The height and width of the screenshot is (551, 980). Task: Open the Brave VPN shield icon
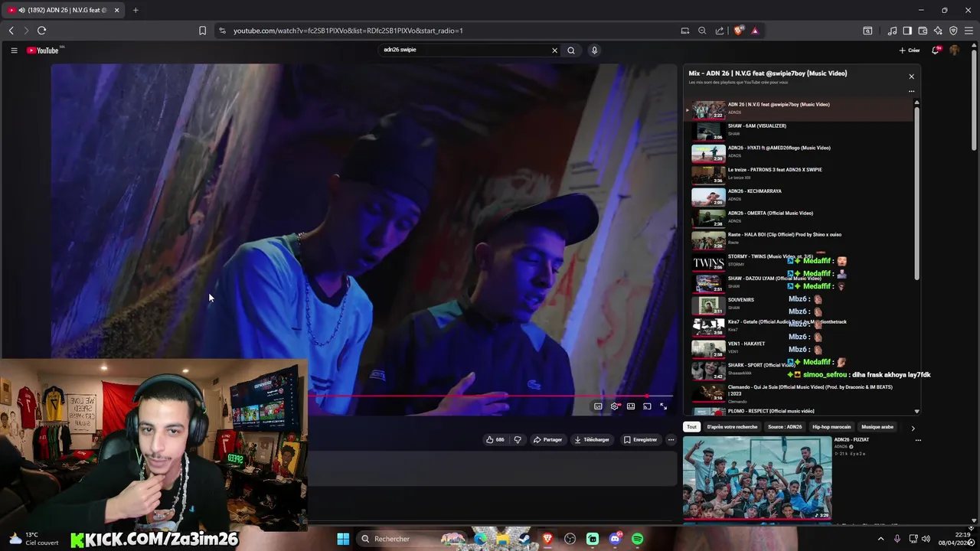pyautogui.click(x=953, y=31)
